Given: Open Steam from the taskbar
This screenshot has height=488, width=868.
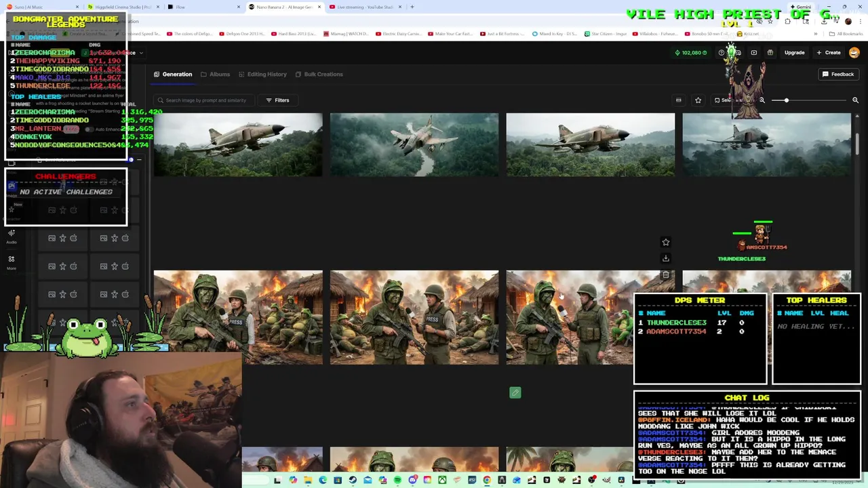Looking at the screenshot, I should pyautogui.click(x=353, y=480).
